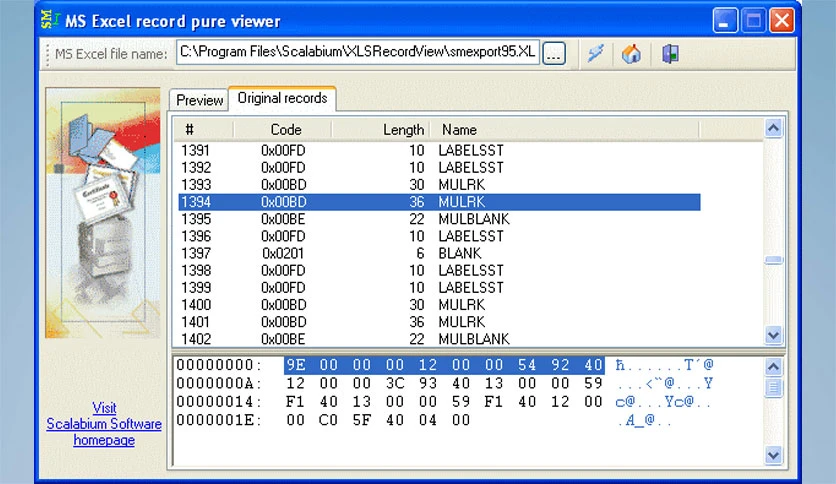Select record 1402 MULBLANK row
836x484 pixels.
[439, 339]
